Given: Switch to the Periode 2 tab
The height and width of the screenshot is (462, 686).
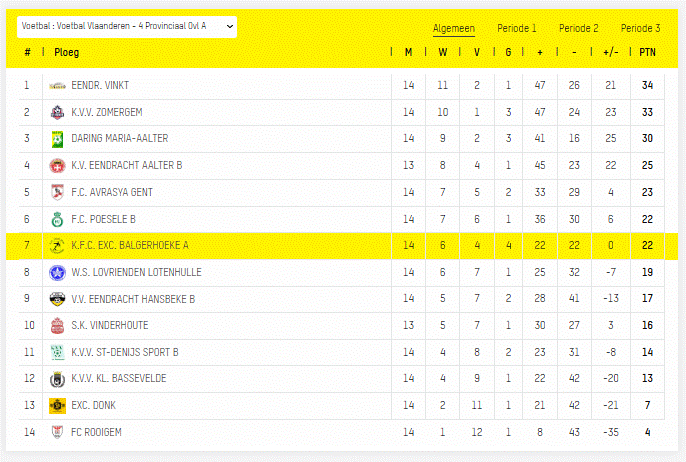Looking at the screenshot, I should [x=579, y=29].
